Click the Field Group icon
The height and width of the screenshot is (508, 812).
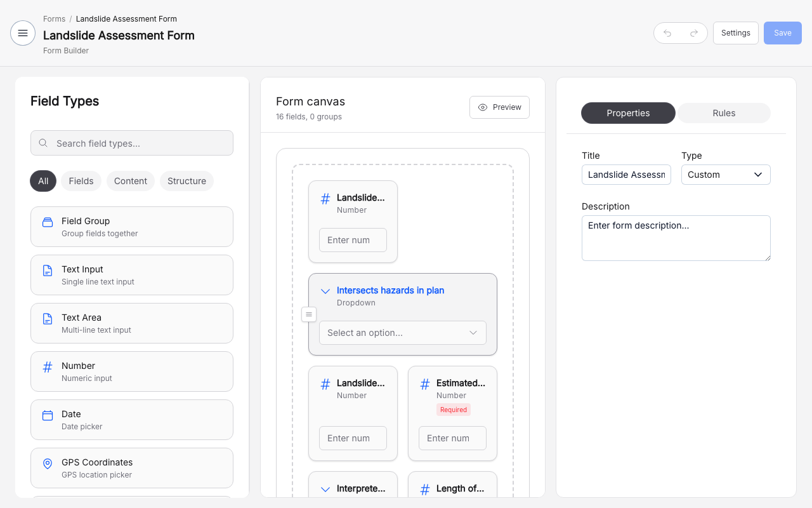(48, 222)
